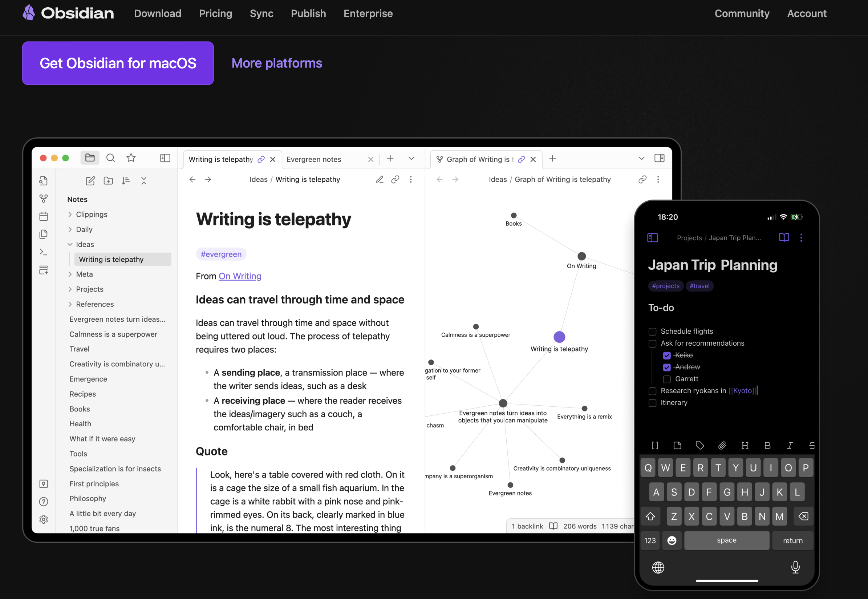Change sort order icon in file explorer
This screenshot has height=599, width=868.
126,181
